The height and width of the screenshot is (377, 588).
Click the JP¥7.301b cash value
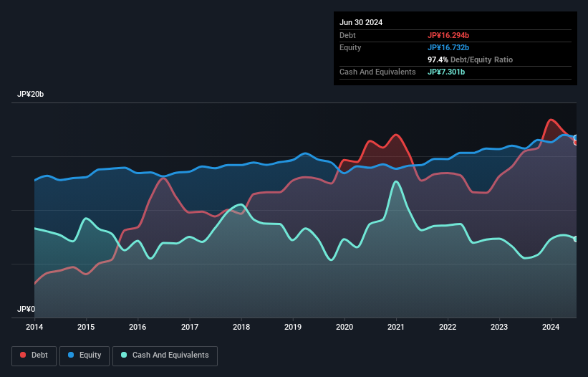pos(446,72)
